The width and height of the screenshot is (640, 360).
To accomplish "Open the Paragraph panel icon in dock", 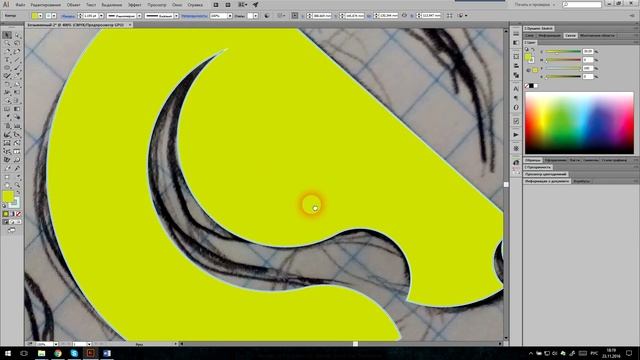I will pos(516,98).
